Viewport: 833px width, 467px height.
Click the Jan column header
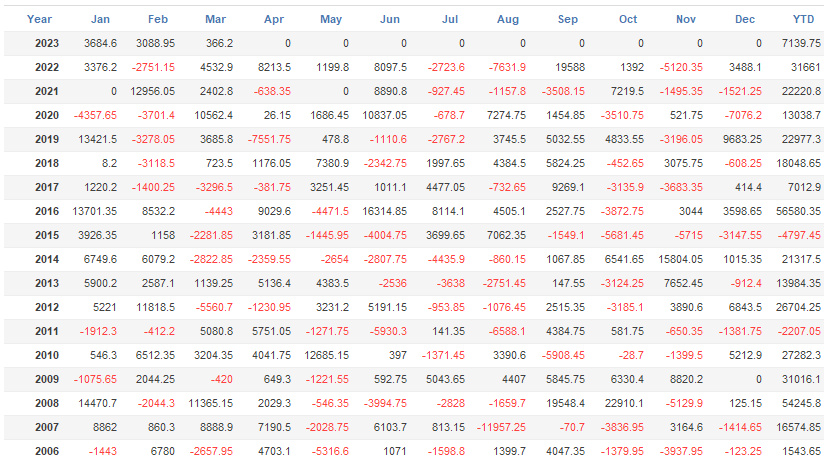pos(100,19)
